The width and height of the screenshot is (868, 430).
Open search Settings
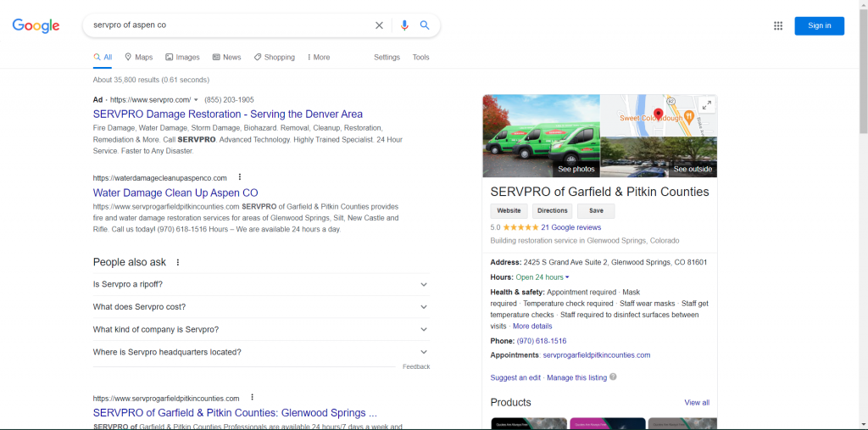click(387, 57)
